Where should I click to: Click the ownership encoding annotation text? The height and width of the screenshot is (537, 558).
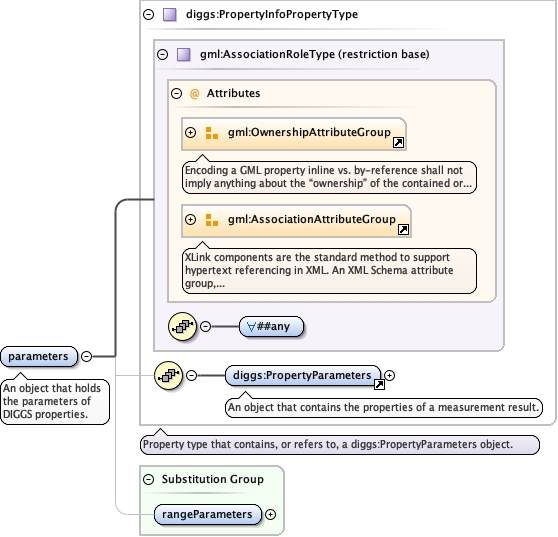pyautogui.click(x=329, y=177)
